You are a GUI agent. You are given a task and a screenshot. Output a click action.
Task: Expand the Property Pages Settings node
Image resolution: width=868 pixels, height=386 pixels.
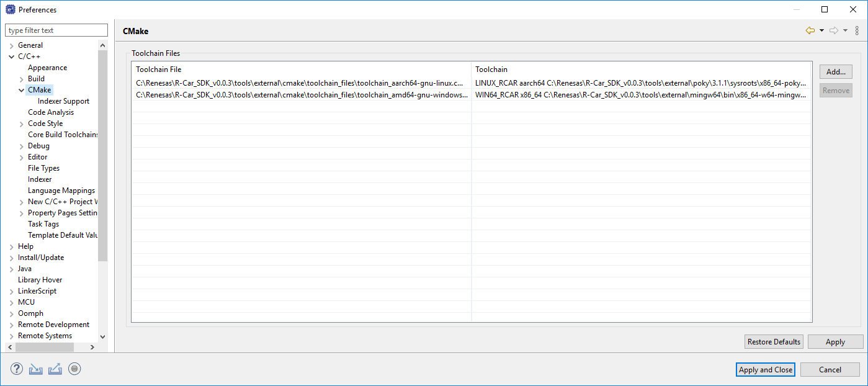pos(22,213)
